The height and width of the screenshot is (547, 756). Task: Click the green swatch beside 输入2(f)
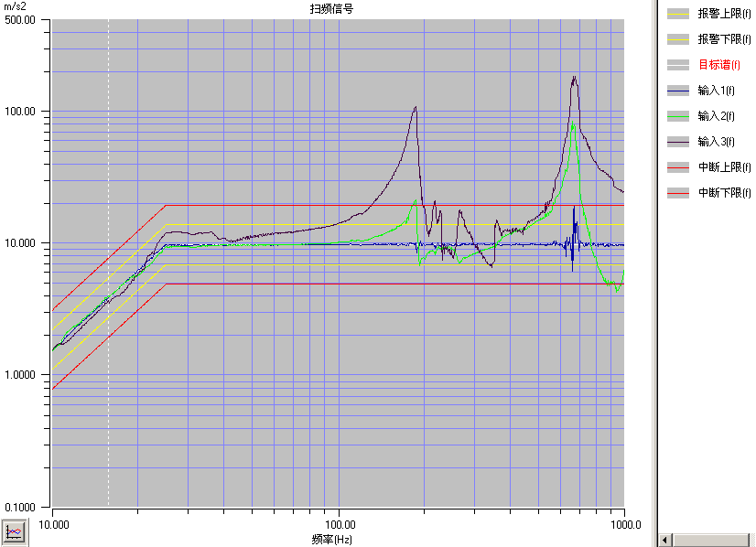point(678,116)
